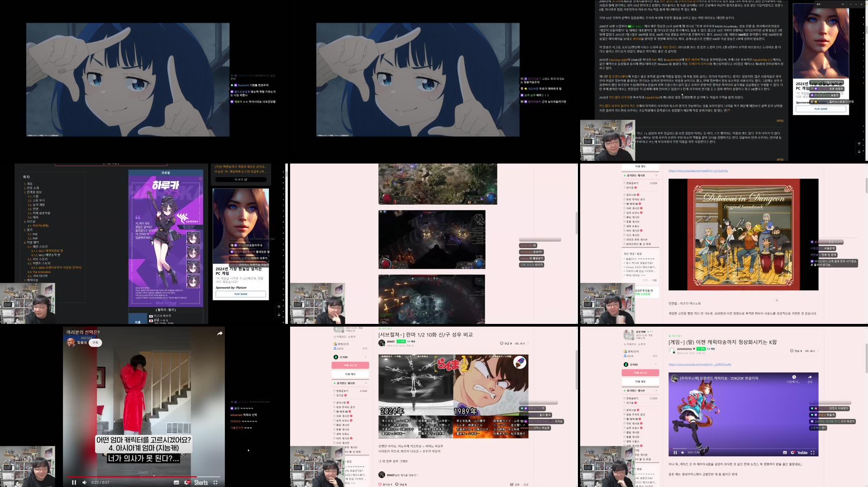Image resolution: width=868 pixels, height=487 pixels.
Task: Click scroll-up arrow on top-right wiki page
Action: pos(859,144)
